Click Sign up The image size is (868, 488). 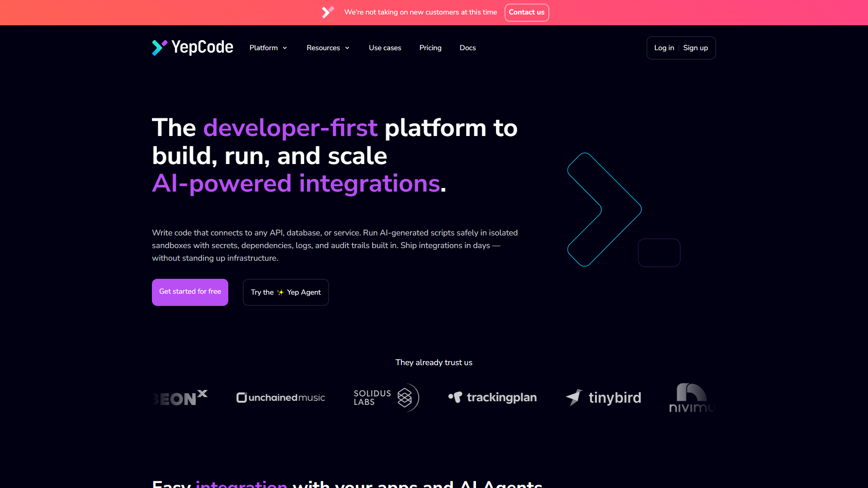(x=695, y=48)
